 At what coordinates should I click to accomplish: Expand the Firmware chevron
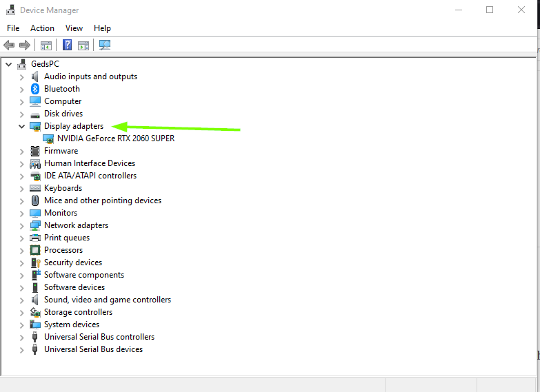(21, 152)
